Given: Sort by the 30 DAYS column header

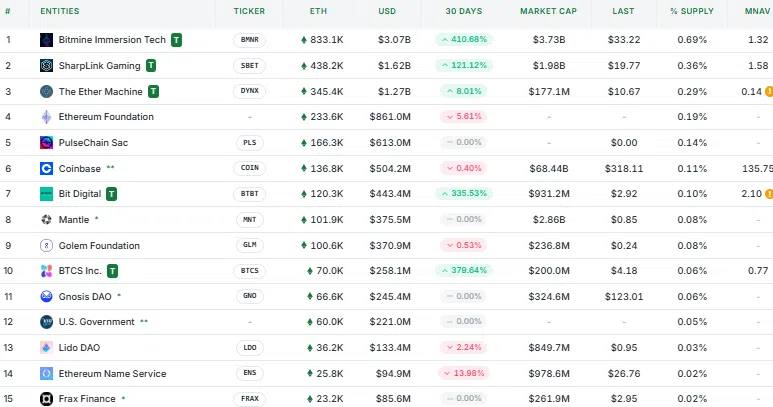Looking at the screenshot, I should [x=464, y=11].
